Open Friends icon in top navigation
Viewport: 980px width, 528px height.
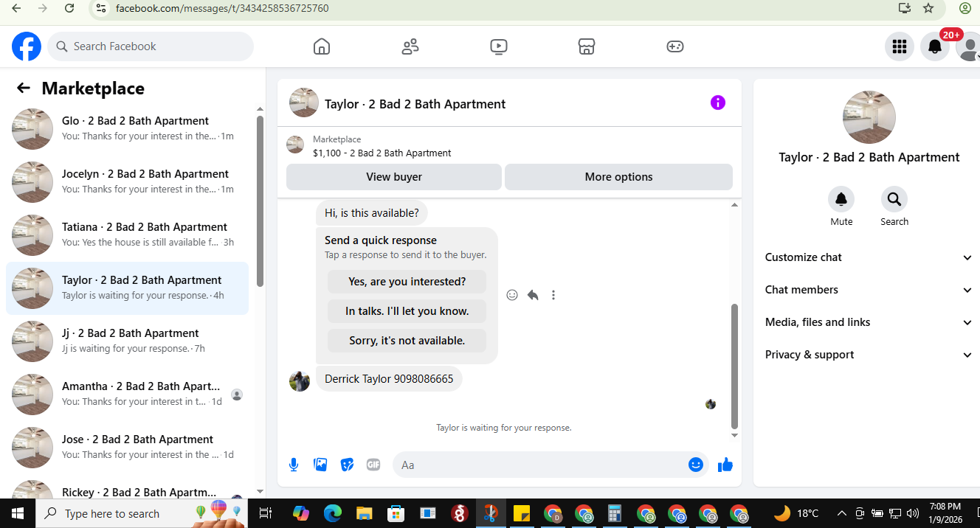pos(410,46)
